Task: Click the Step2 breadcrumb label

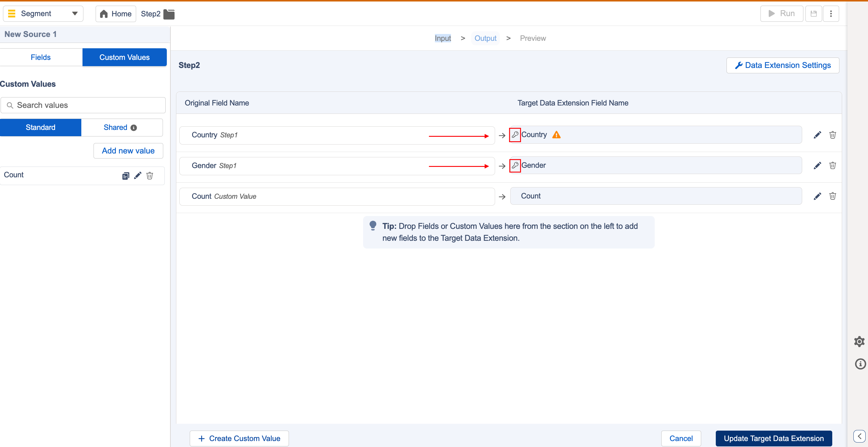Action: [151, 14]
